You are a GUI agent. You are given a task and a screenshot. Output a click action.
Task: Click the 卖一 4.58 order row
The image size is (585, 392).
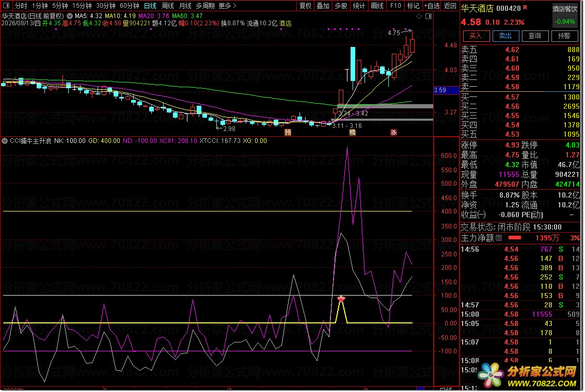click(520, 87)
